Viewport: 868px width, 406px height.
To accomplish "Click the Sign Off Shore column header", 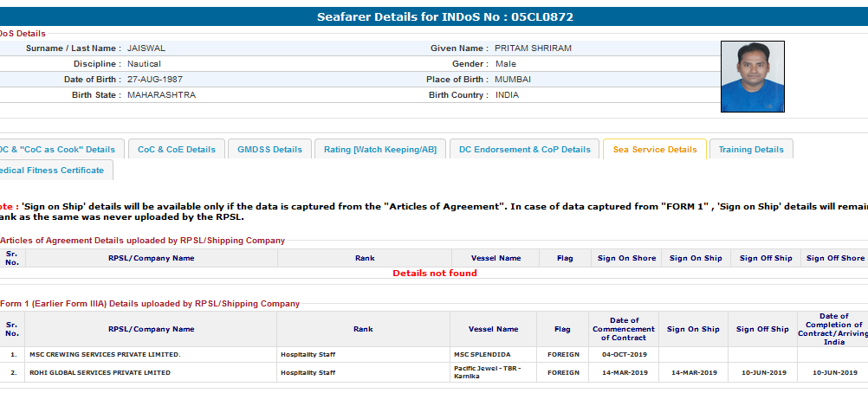I will pyautogui.click(x=835, y=258).
